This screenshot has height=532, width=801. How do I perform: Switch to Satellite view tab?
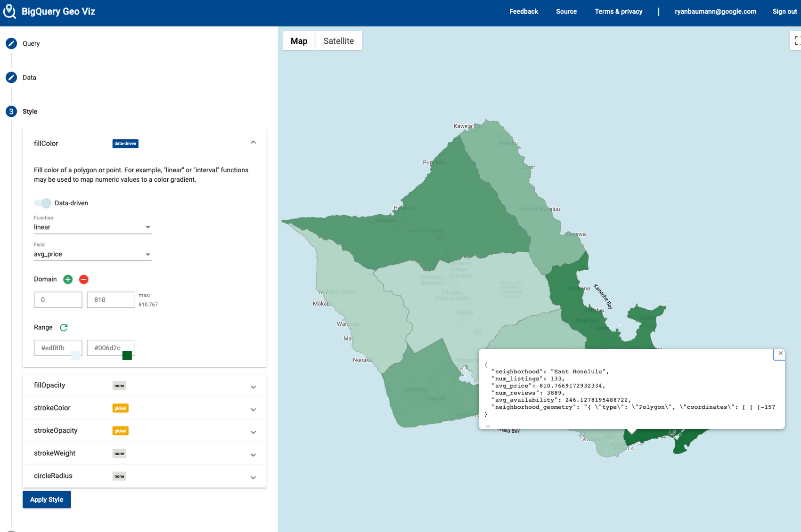[x=338, y=41]
